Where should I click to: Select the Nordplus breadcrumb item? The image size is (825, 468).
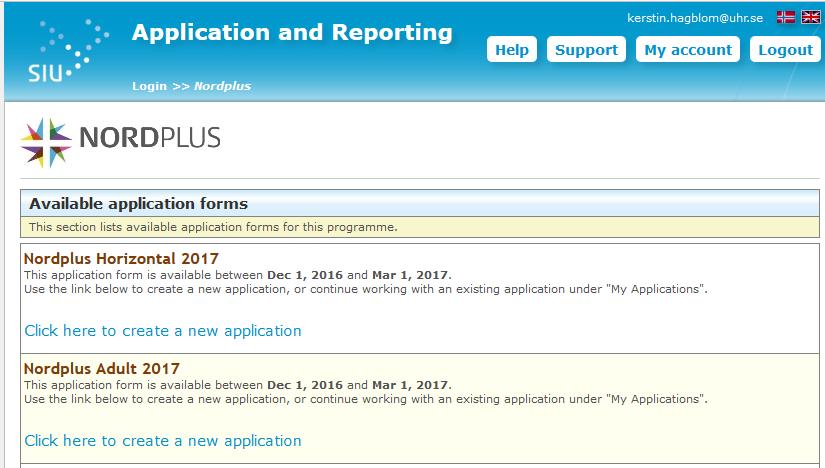tap(223, 86)
